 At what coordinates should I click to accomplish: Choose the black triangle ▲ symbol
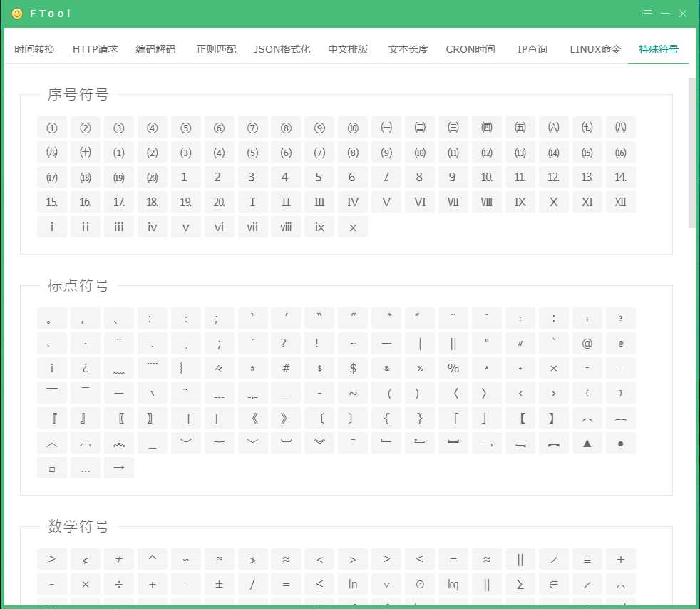click(x=587, y=443)
